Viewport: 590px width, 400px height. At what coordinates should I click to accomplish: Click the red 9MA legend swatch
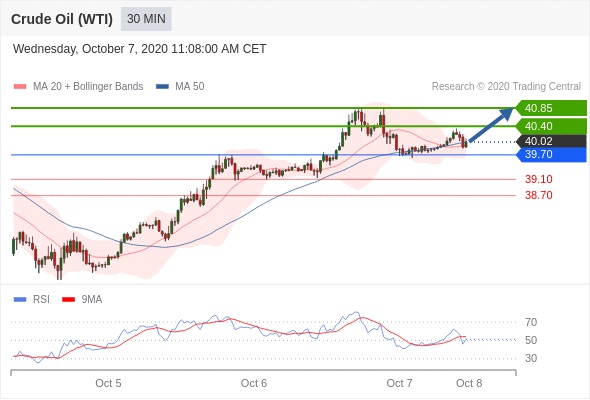coord(68,300)
